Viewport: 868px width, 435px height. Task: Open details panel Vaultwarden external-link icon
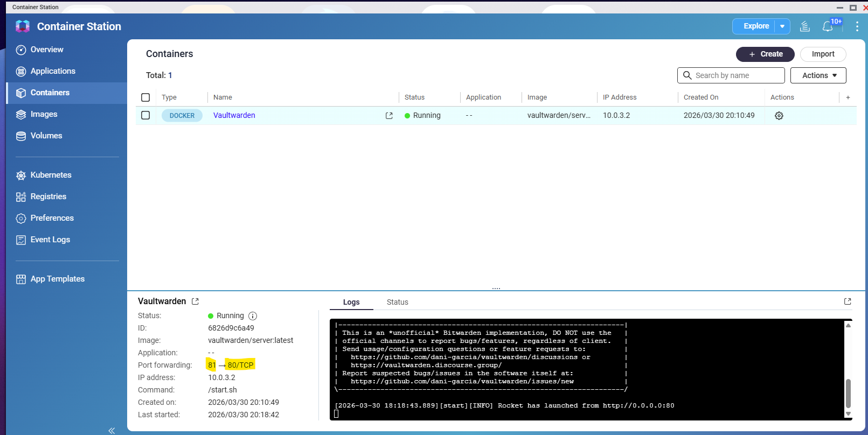195,301
